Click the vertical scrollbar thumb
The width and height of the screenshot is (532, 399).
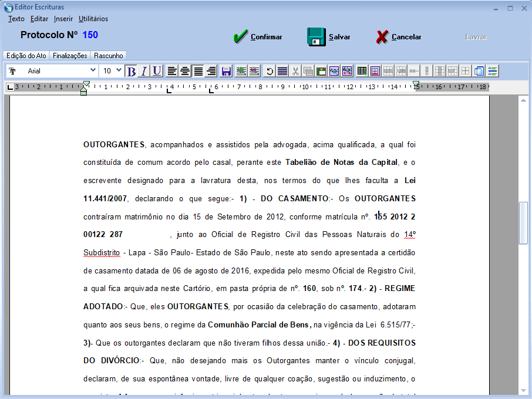[523, 223]
